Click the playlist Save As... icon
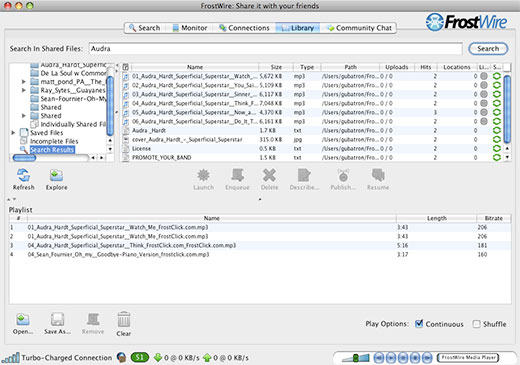The width and height of the screenshot is (520, 365). tap(57, 320)
